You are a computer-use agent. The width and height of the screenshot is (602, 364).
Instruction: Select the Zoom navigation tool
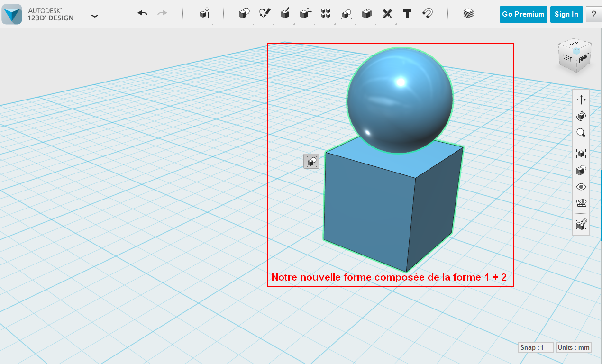coord(581,133)
